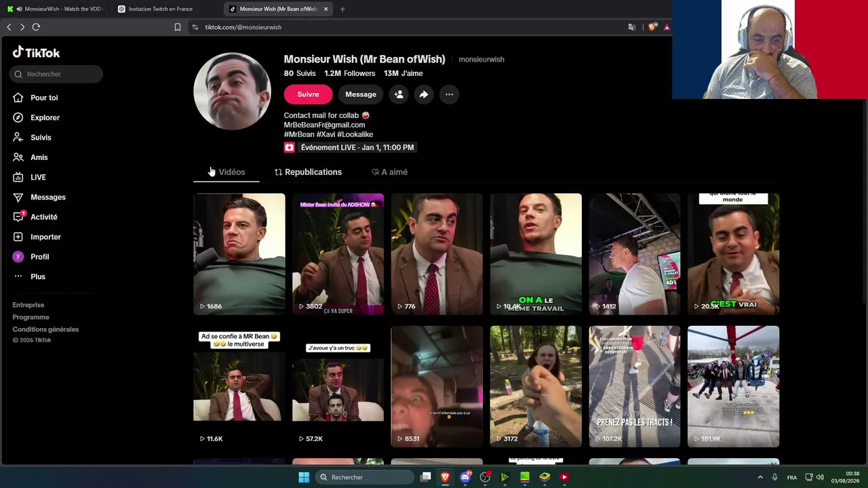This screenshot has height=488, width=868.
Task: Reload the TikTok page
Action: (36, 27)
